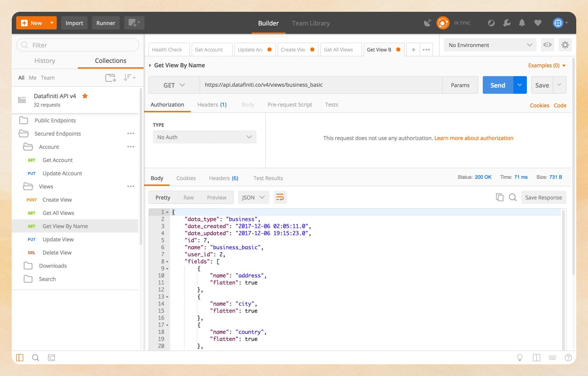The width and height of the screenshot is (588, 376).
Task: Search within the response body
Action: point(513,197)
